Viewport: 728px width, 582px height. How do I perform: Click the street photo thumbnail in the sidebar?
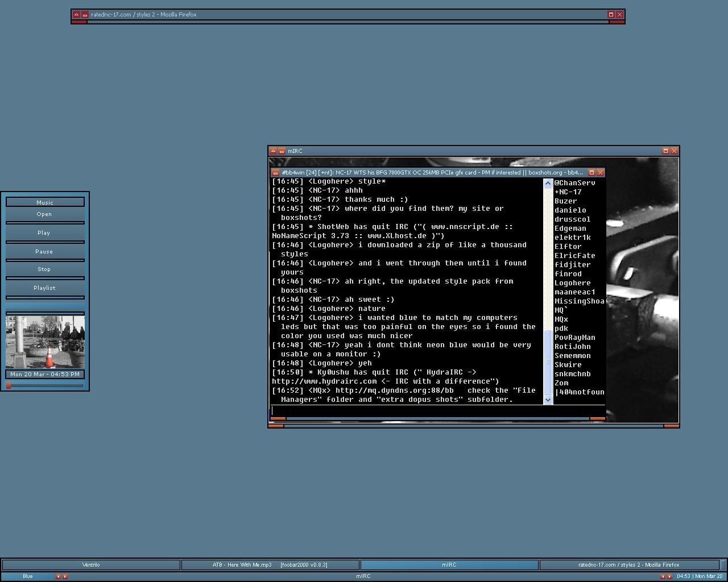[x=45, y=342]
